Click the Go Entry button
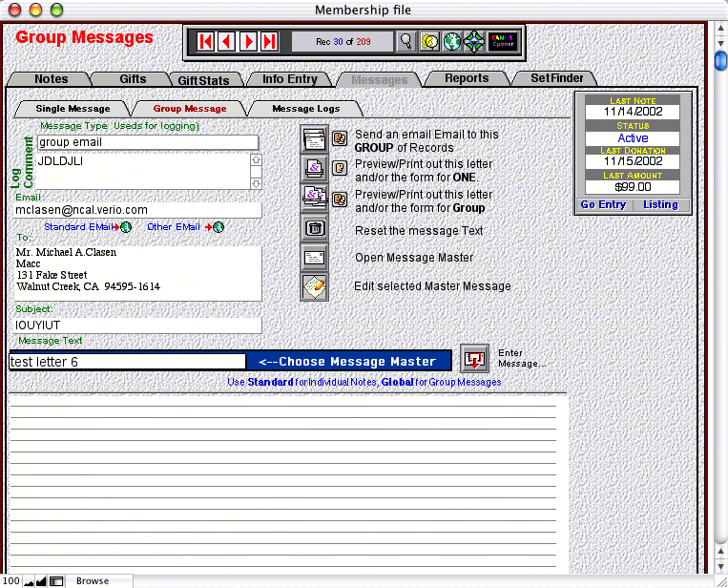The image size is (728, 588). 602,205
